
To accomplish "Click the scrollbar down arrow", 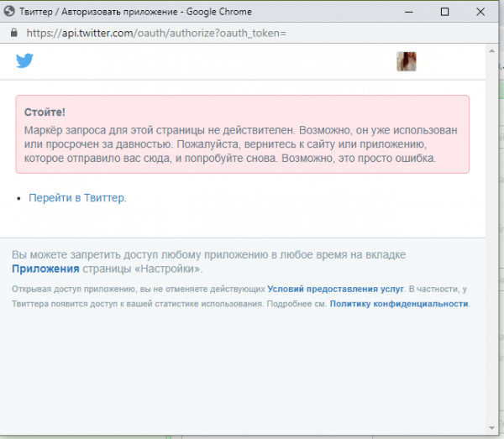I will (x=491, y=428).
